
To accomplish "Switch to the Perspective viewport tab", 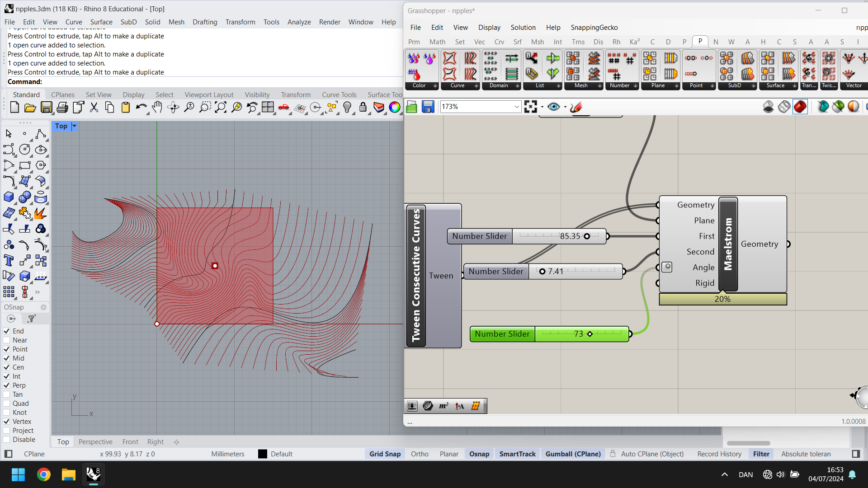I will pos(95,442).
